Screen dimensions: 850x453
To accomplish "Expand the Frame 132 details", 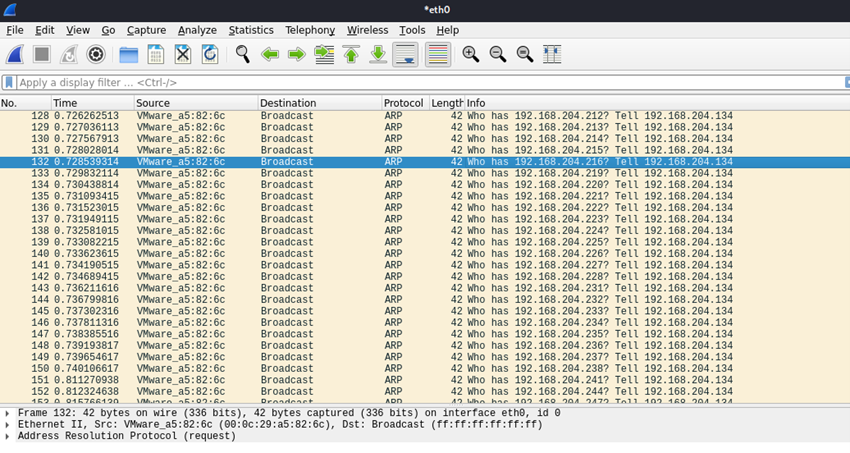I will [8, 413].
